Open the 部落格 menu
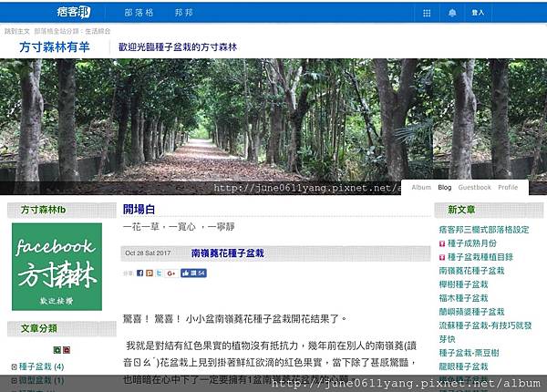The height and width of the screenshot is (392, 547). [x=139, y=13]
